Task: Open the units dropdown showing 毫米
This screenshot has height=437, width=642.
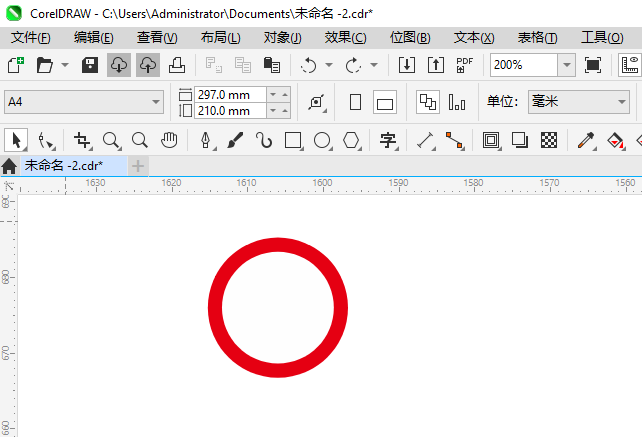Action: pyautogui.click(x=579, y=102)
